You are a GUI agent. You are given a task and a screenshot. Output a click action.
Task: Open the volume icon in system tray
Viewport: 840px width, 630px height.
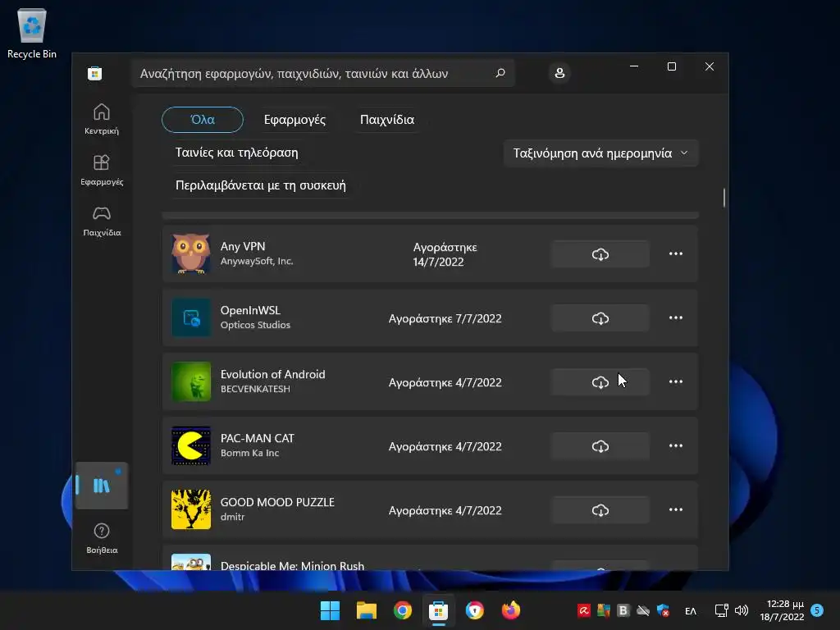click(x=742, y=610)
